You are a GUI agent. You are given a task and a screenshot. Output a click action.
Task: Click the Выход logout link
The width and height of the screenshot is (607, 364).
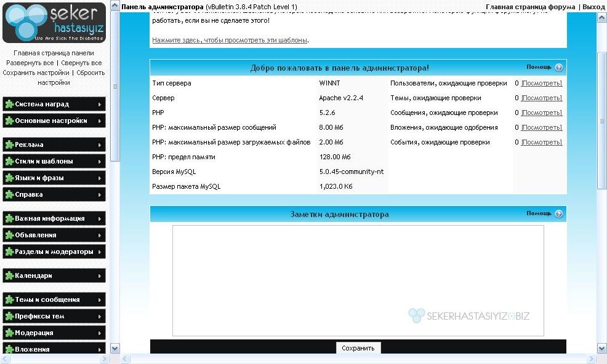[x=593, y=7]
